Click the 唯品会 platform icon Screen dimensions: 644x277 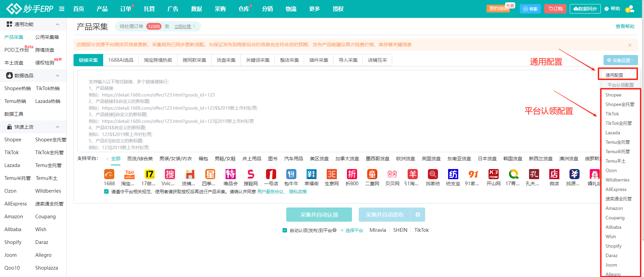click(x=231, y=174)
